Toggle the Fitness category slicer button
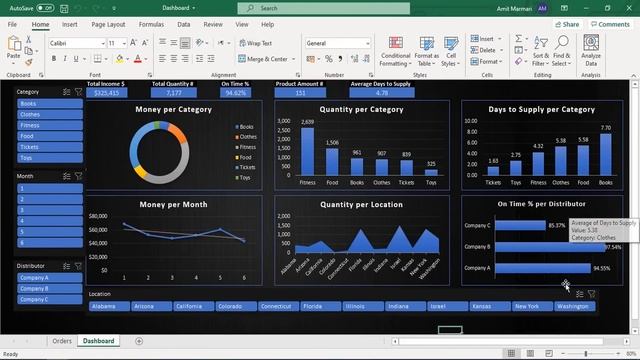This screenshot has height=360, width=640. click(50, 125)
